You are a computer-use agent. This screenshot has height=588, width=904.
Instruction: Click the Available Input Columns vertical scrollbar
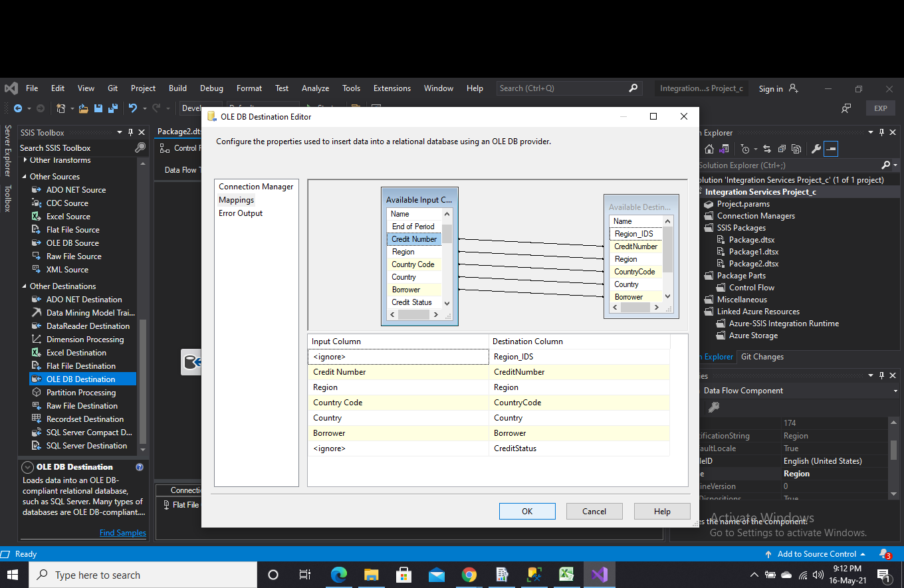447,258
